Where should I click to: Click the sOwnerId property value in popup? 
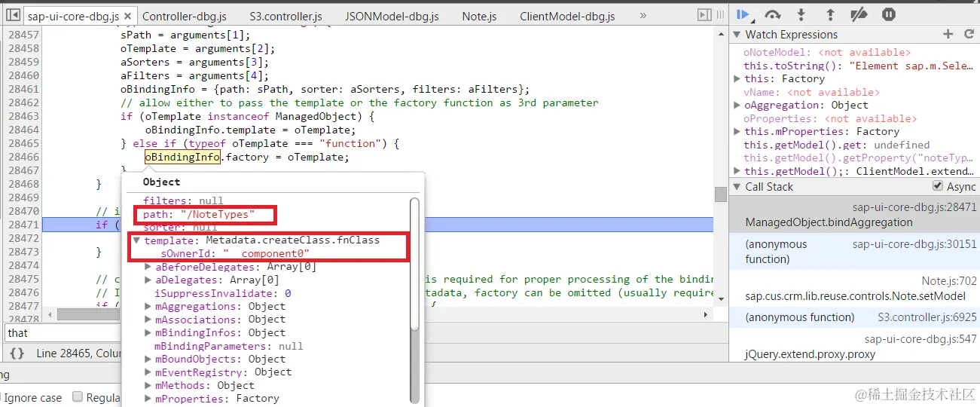266,254
